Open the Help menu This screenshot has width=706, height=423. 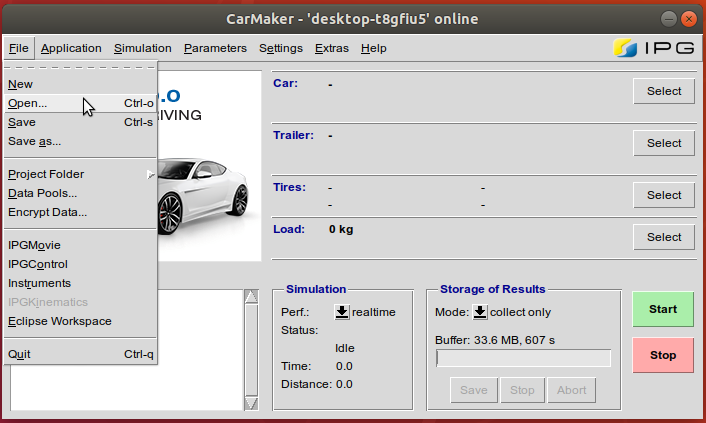coord(373,48)
